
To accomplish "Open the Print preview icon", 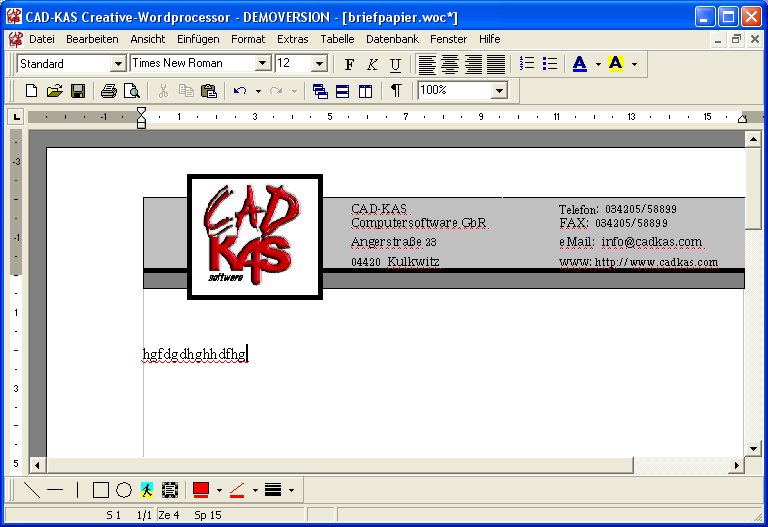I will (x=131, y=91).
